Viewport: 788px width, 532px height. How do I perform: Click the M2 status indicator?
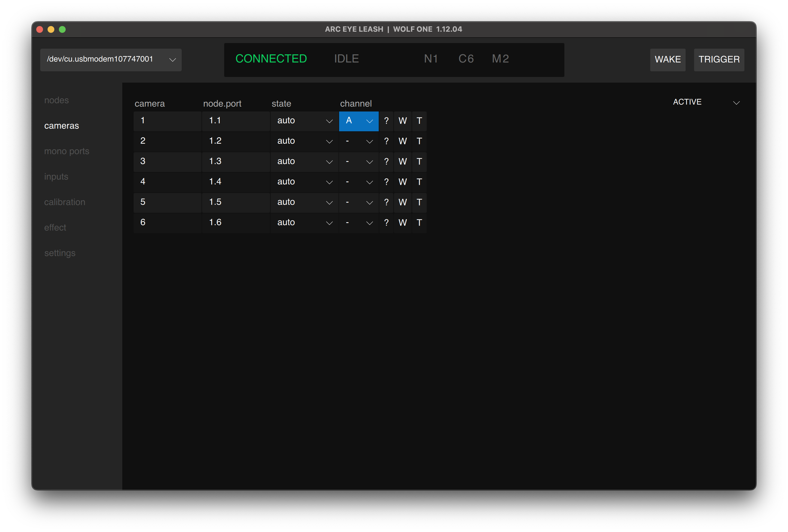coord(500,59)
